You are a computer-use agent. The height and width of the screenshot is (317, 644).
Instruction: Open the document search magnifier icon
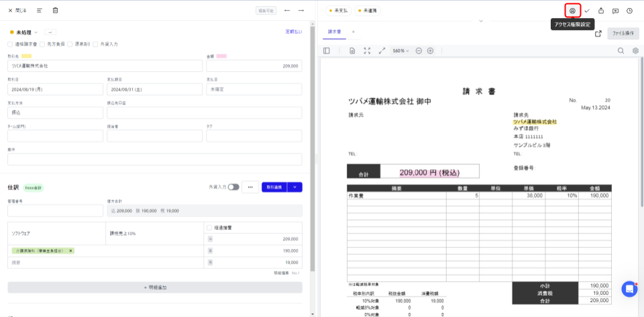[x=621, y=51]
